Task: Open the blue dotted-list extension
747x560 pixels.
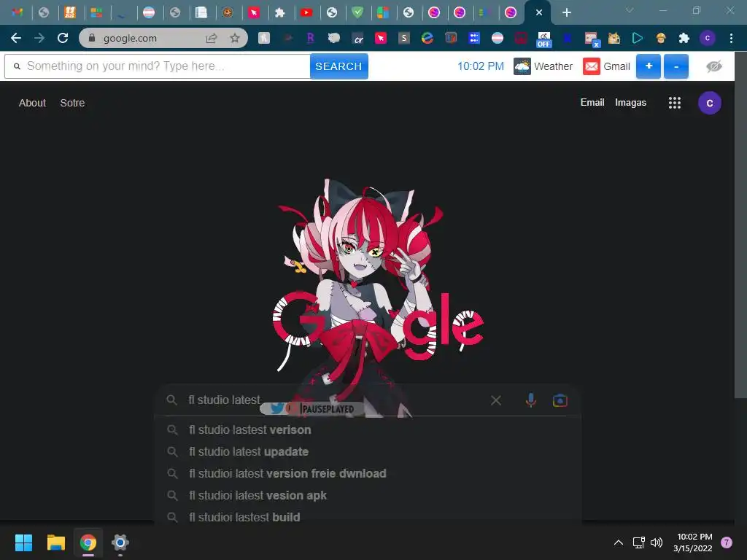Action: (474, 38)
